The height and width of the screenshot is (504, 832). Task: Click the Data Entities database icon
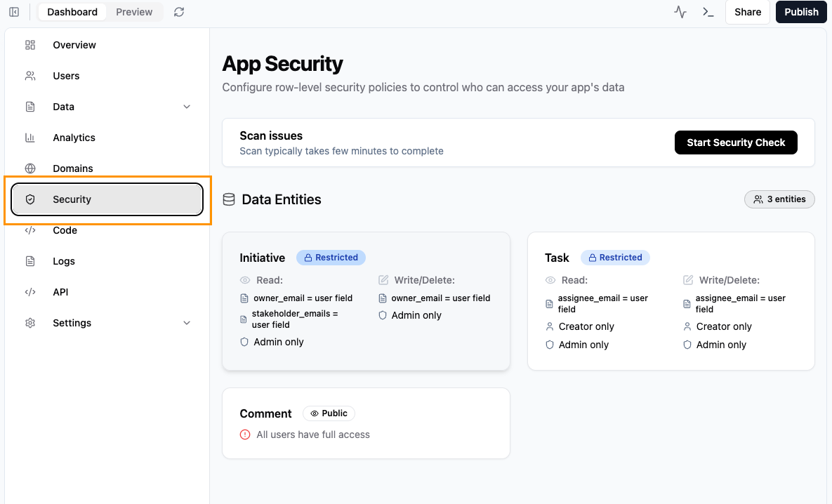click(x=229, y=199)
